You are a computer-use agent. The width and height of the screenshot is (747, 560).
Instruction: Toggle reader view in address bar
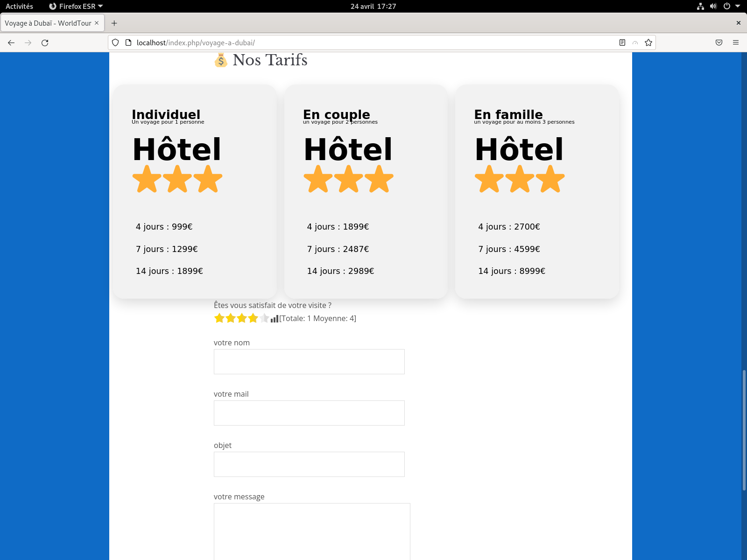[622, 43]
